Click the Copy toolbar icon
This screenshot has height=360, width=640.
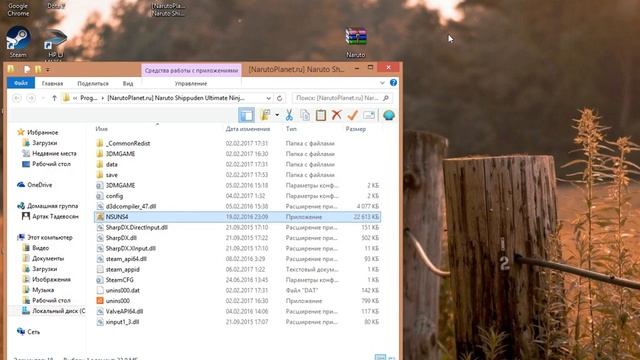coord(305,115)
